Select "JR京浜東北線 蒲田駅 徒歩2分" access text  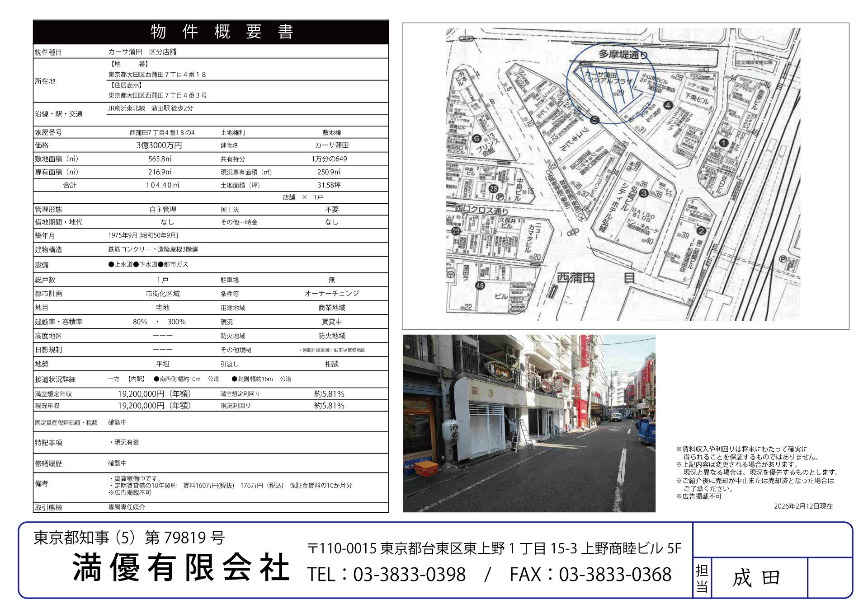pos(151,108)
